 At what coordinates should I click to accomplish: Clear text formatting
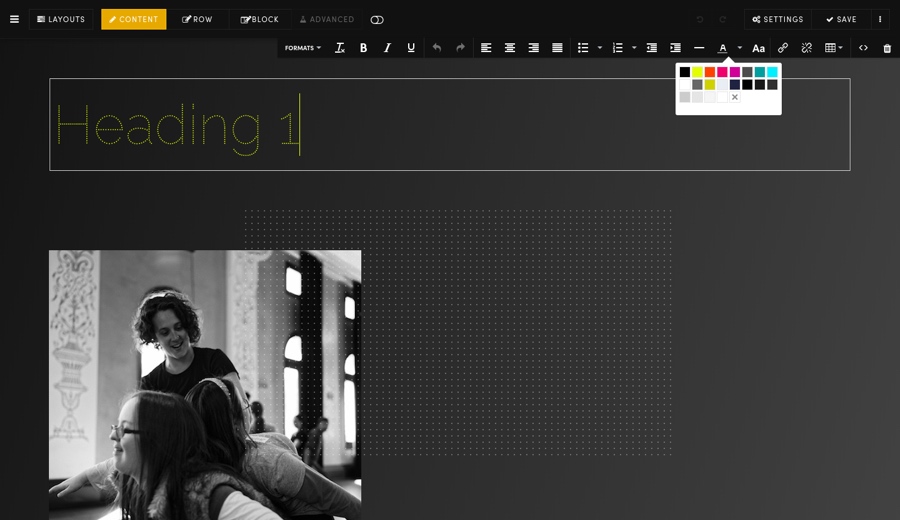(x=340, y=48)
